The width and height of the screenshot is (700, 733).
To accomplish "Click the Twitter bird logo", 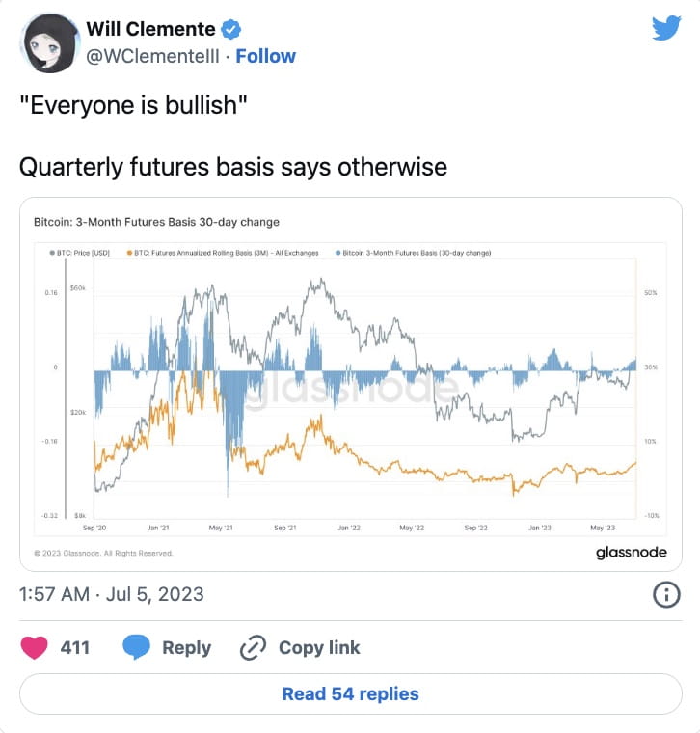I will click(x=666, y=28).
